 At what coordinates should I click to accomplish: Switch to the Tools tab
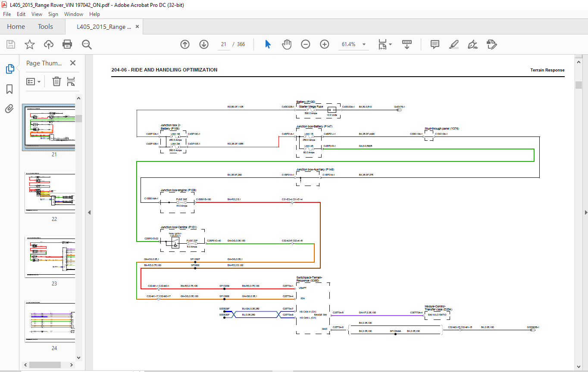coord(45,27)
